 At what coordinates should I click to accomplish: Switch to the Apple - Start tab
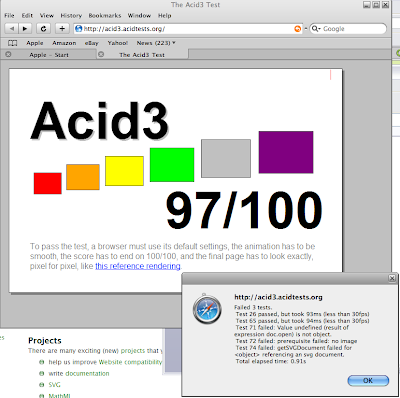tap(49, 55)
